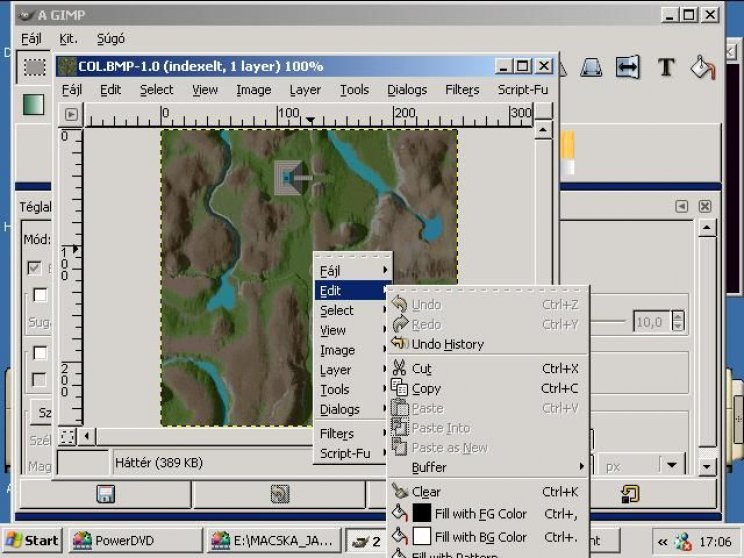The height and width of the screenshot is (558, 744).
Task: Select the Text tool in toolbox
Action: tap(666, 67)
